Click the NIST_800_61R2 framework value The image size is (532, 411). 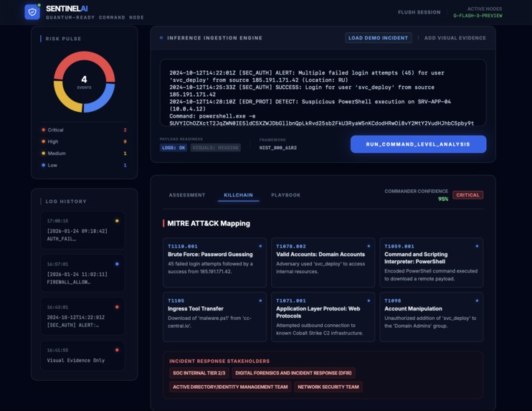278,148
